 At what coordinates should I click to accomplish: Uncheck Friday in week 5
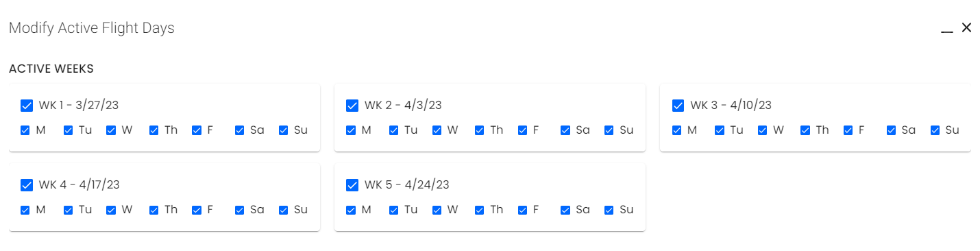(523, 210)
